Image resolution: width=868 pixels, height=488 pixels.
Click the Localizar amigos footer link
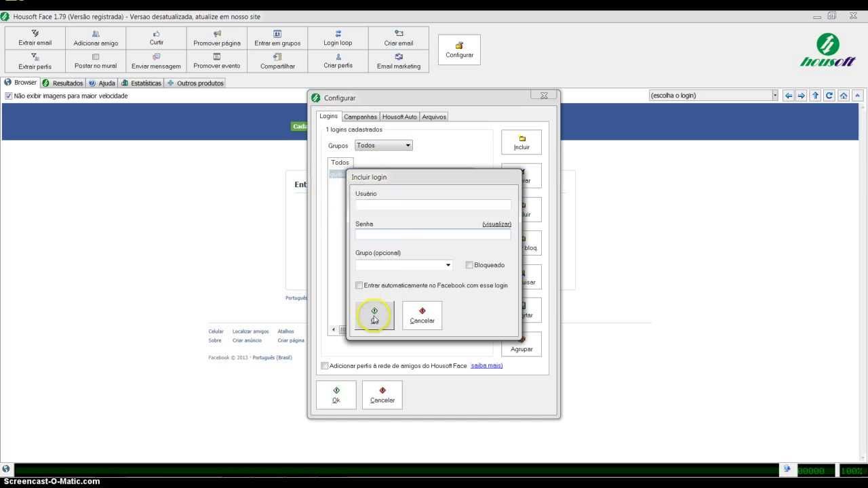(x=250, y=332)
